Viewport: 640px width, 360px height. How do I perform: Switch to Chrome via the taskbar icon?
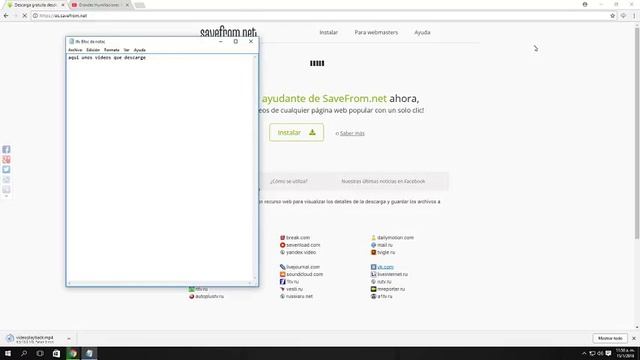point(73,353)
